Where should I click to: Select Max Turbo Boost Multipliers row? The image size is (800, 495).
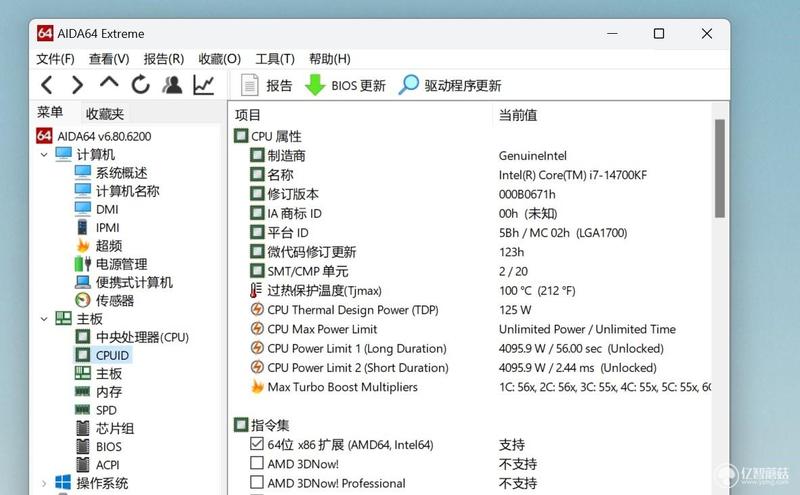[x=471, y=387]
